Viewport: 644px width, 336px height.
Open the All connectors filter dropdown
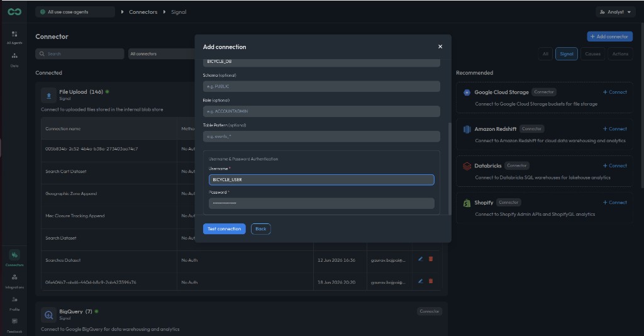click(162, 54)
